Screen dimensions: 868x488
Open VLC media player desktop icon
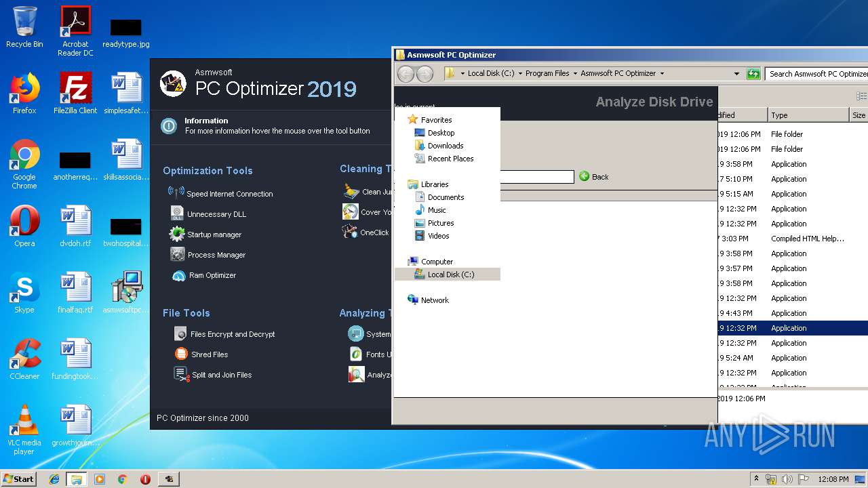[24, 430]
